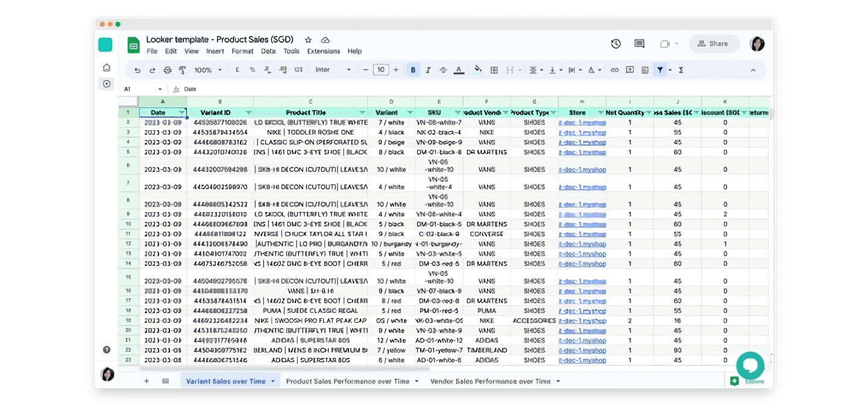868x406 pixels.
Task: Click the Merge cells icon
Action: (x=509, y=70)
